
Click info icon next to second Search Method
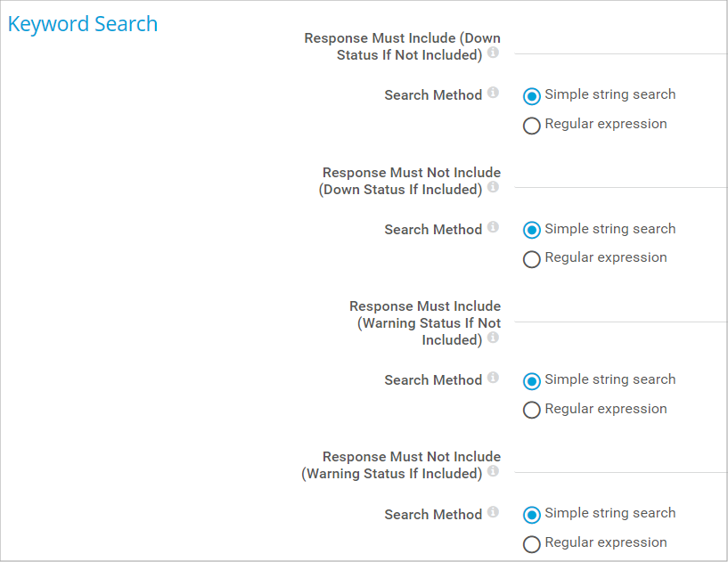[x=493, y=228]
